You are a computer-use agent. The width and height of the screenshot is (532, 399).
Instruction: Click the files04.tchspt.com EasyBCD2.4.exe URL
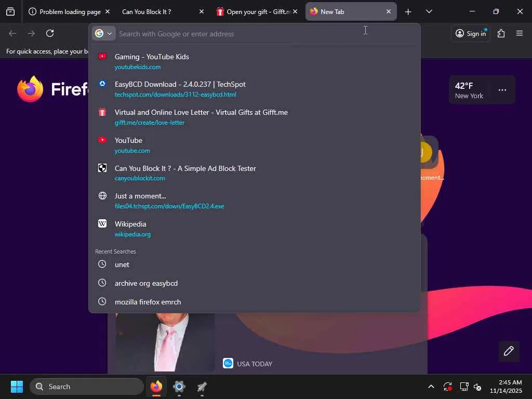(169, 206)
